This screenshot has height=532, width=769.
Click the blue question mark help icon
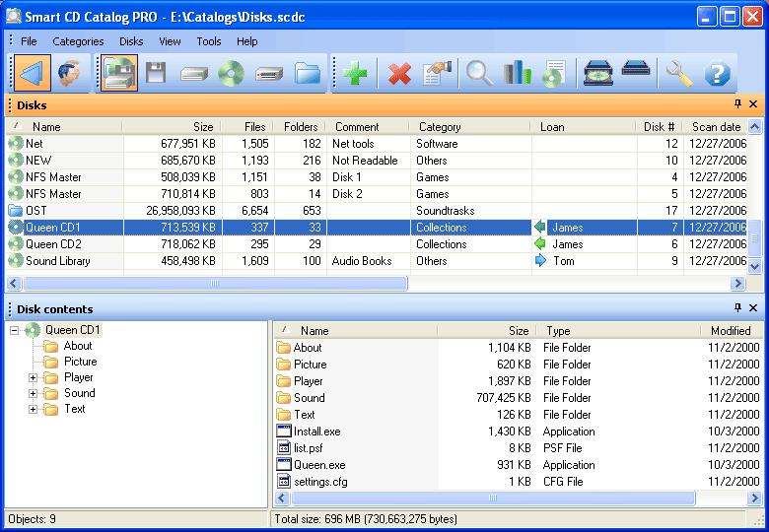(718, 74)
